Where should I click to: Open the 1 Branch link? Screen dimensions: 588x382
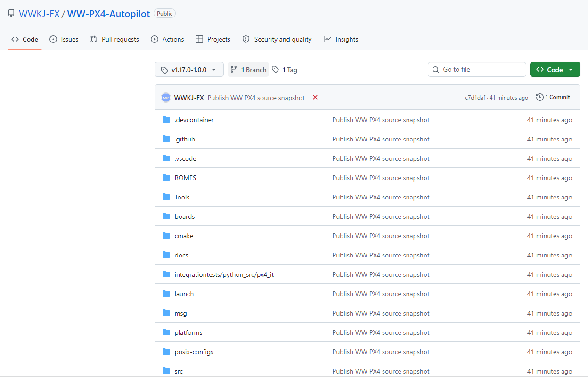click(x=248, y=69)
